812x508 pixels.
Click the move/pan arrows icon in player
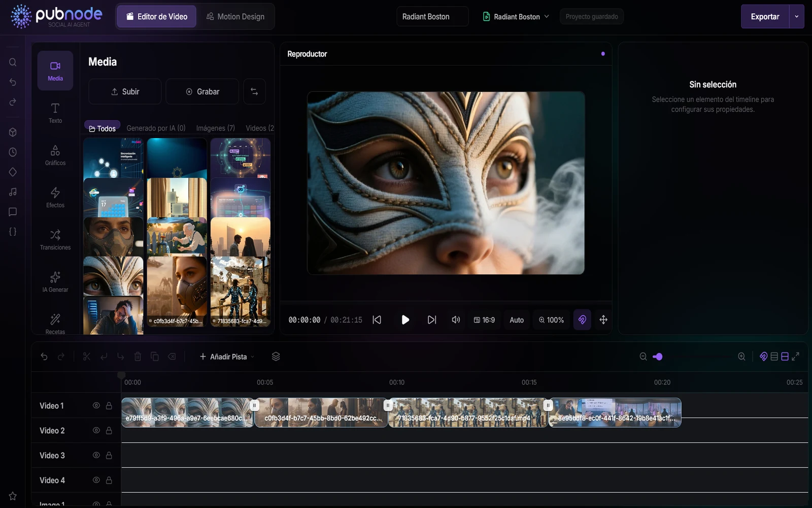tap(603, 320)
